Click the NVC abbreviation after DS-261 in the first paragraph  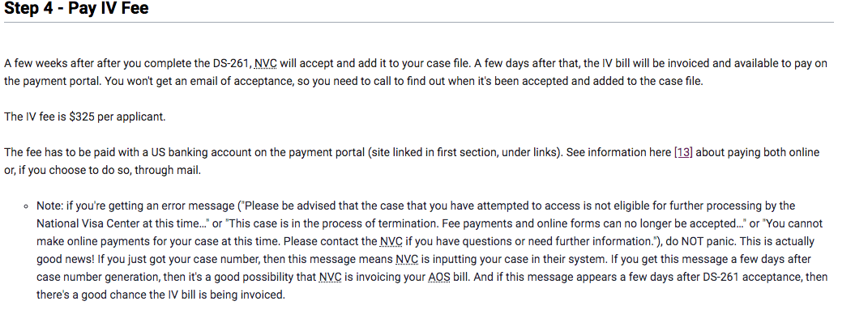(x=265, y=64)
